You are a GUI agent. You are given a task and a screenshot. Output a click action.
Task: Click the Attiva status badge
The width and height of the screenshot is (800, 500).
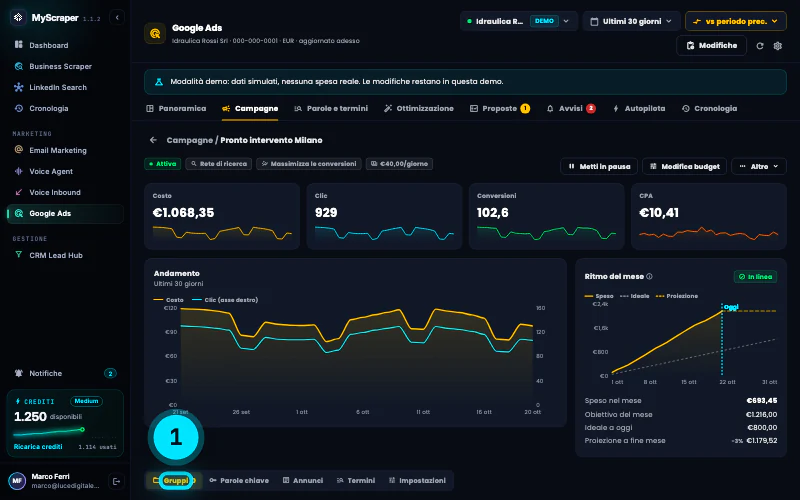click(163, 164)
